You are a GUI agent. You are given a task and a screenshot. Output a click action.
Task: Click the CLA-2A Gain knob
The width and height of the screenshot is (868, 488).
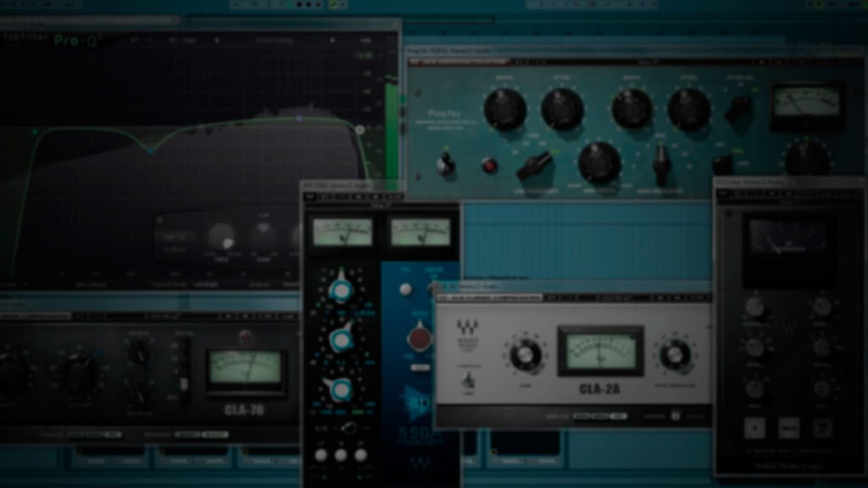[525, 355]
